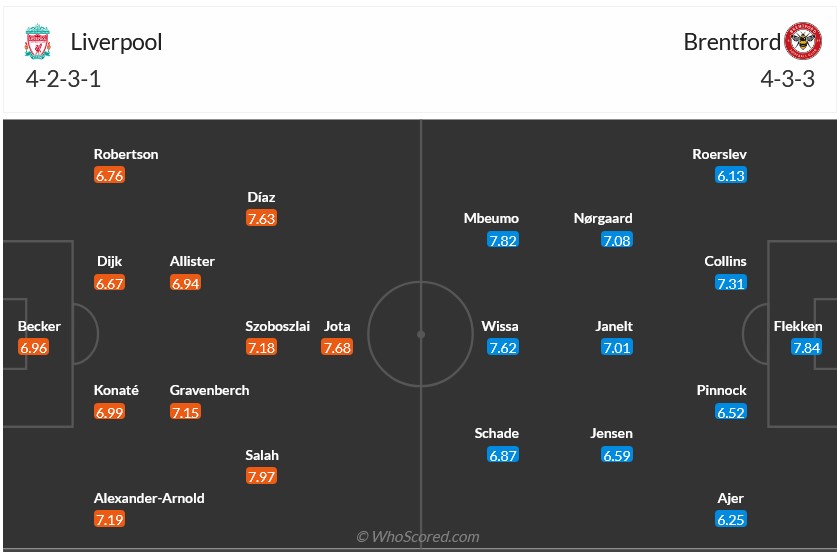The height and width of the screenshot is (552, 837).
Task: Open Díaz's 7.63 rating badge
Action: 261,218
